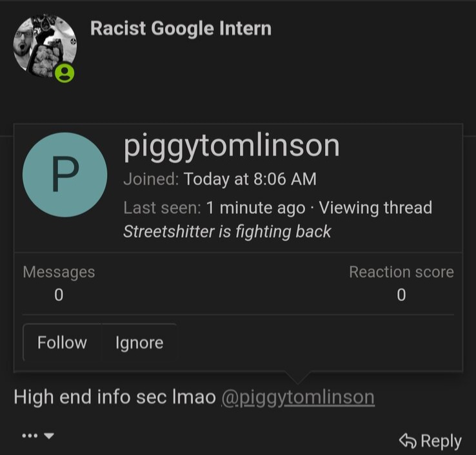Click the teal P avatar circle
This screenshot has width=476, height=455.
(x=64, y=175)
